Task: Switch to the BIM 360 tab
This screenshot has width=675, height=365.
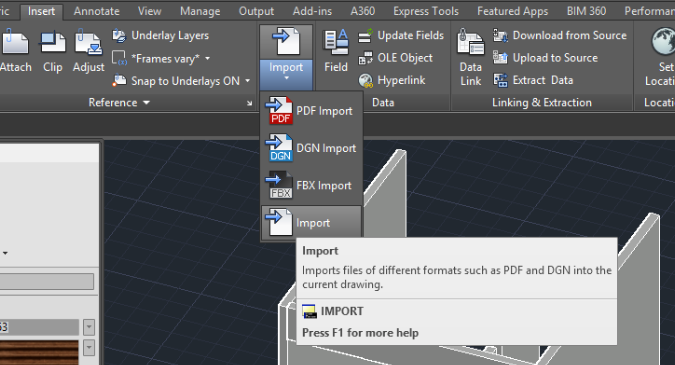Action: (586, 11)
